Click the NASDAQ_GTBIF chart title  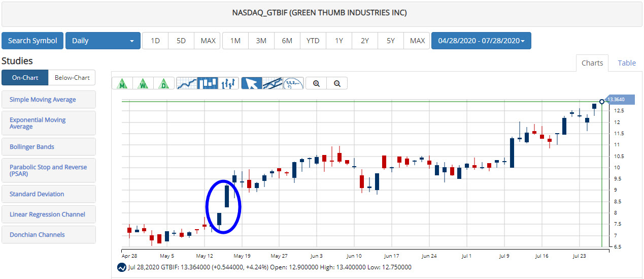click(x=320, y=13)
